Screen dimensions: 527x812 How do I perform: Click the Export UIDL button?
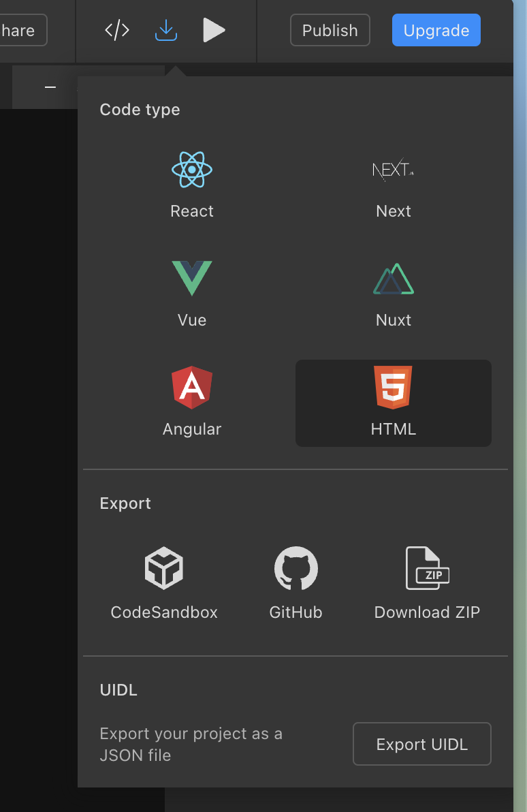click(x=422, y=744)
